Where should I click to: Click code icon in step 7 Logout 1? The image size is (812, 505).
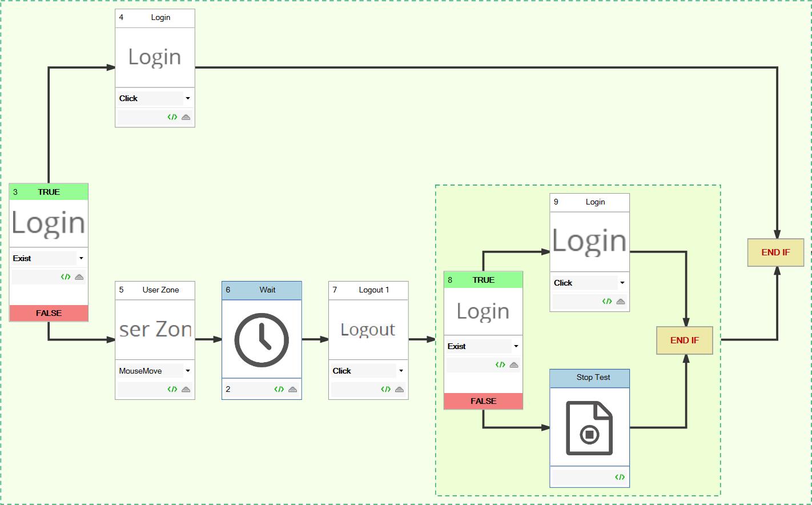click(385, 390)
